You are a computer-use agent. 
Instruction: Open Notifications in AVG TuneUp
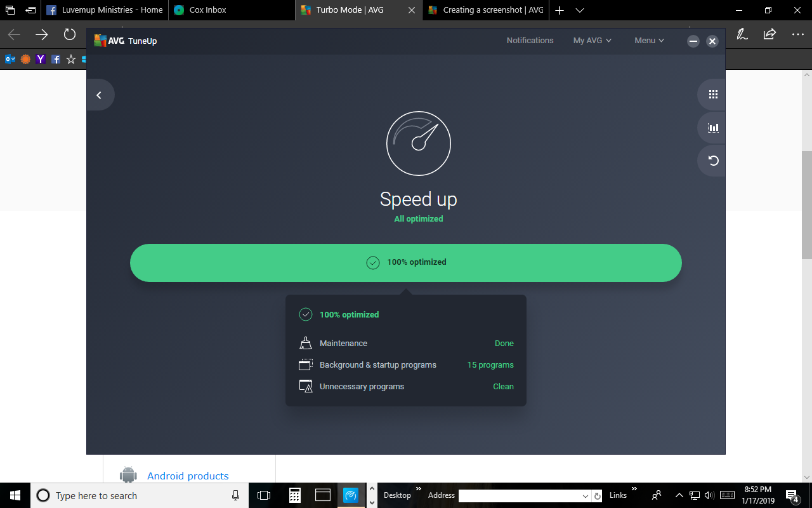[x=530, y=41]
